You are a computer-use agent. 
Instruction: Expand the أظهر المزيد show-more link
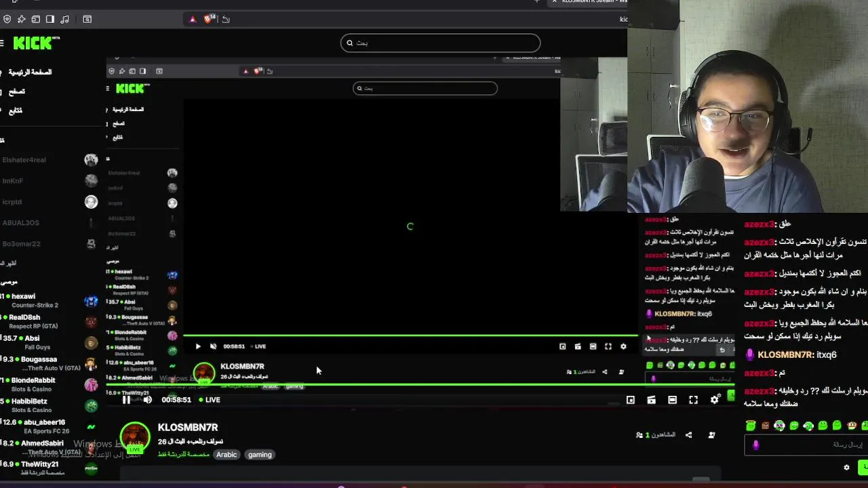(x=8, y=263)
